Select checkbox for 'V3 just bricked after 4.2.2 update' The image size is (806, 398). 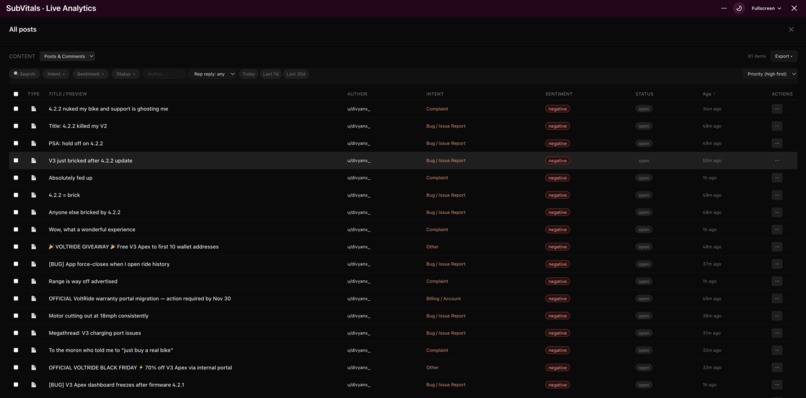click(16, 160)
